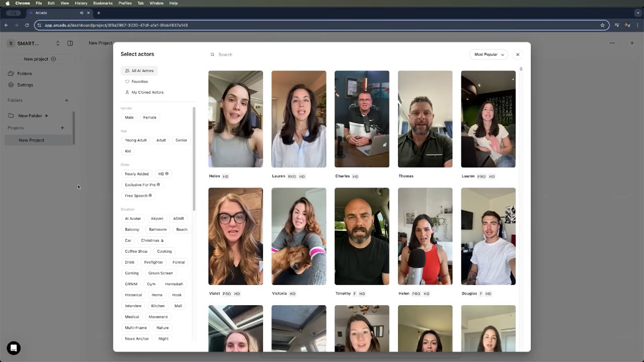Click the info icon beside Exclusive For Pro
This screenshot has width=644, height=362.
click(x=158, y=185)
